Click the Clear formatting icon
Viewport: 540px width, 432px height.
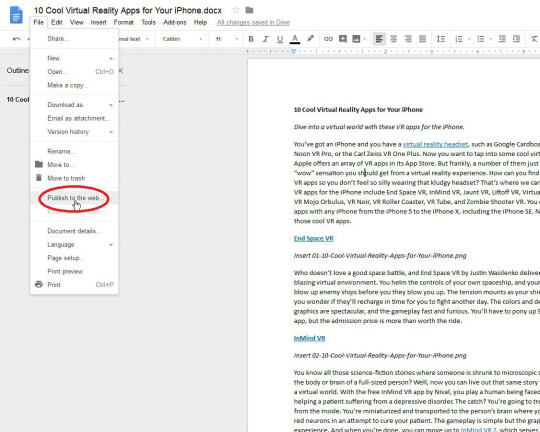(x=534, y=39)
